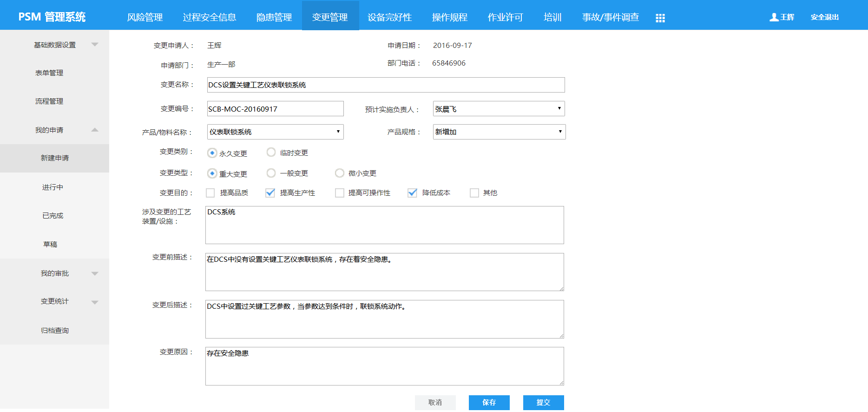Open the apps grid icon in navbar
The image size is (868, 412).
(x=660, y=18)
